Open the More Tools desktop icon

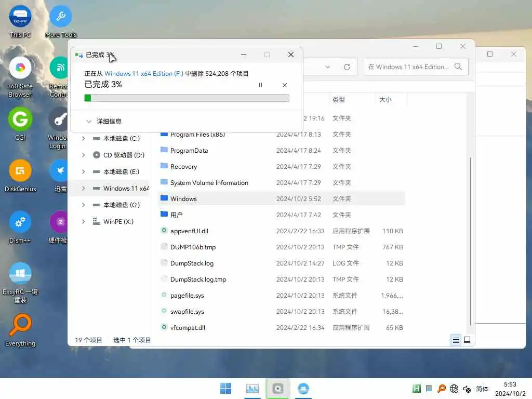tap(61, 21)
